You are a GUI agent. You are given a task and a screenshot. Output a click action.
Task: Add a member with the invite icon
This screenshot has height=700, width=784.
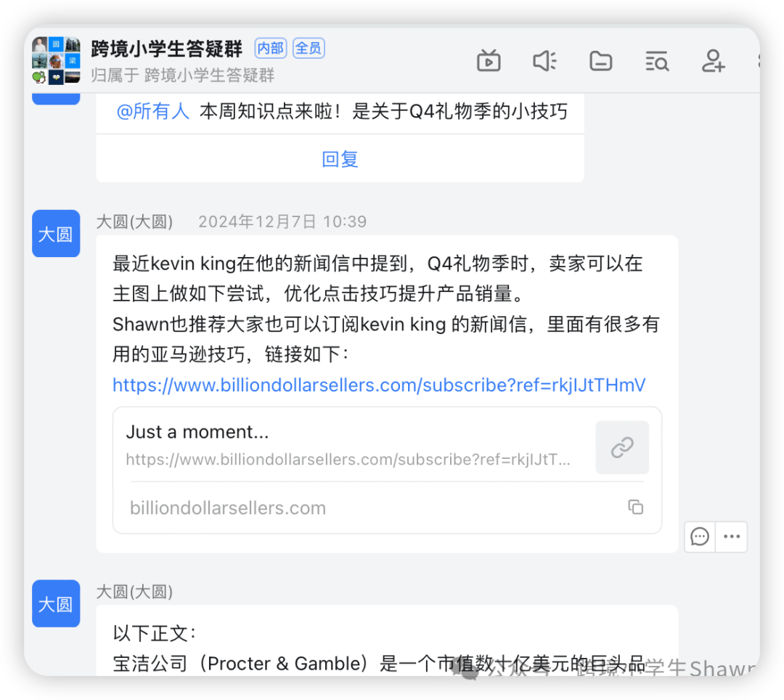[x=712, y=61]
